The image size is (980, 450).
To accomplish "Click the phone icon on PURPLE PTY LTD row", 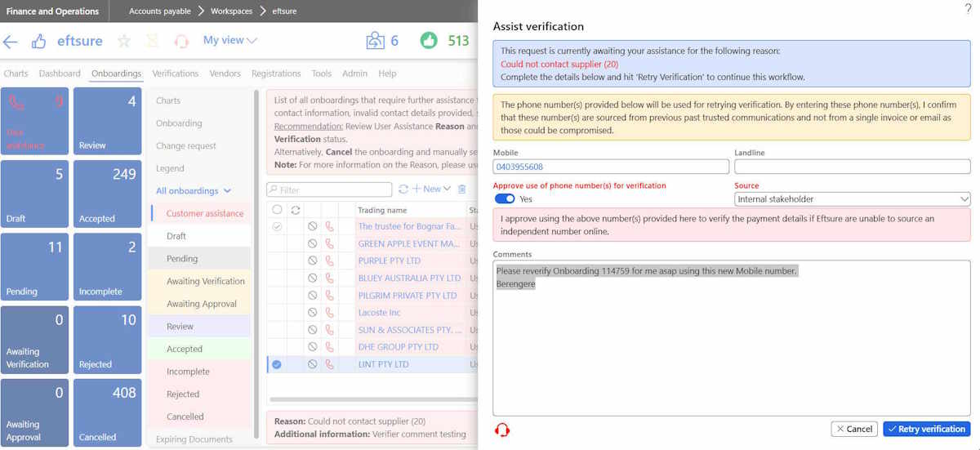I will pos(330,261).
